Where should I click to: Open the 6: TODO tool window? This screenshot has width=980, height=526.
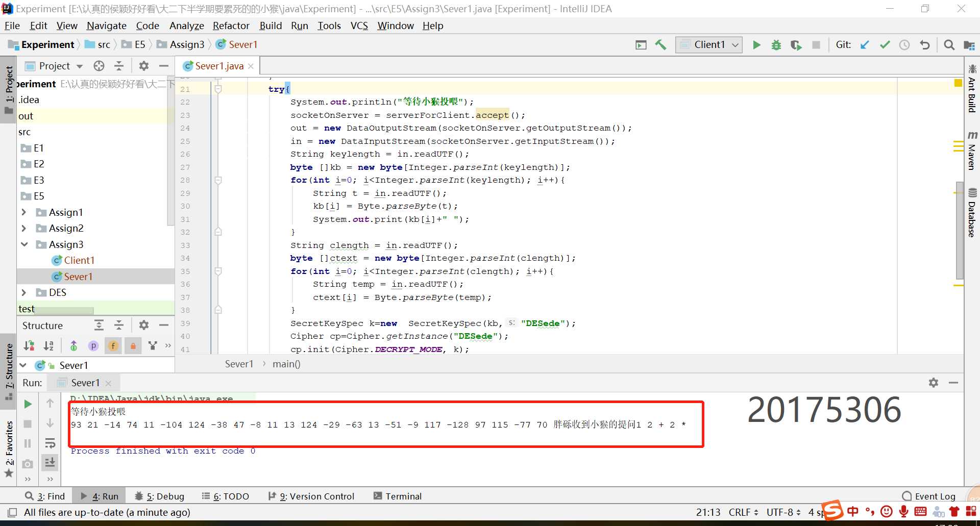pos(225,496)
